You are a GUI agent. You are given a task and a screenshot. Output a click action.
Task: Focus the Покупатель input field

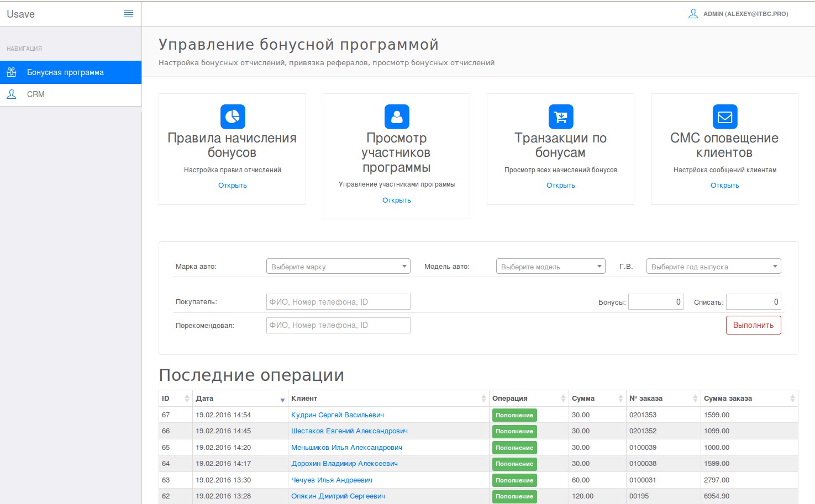coord(338,302)
